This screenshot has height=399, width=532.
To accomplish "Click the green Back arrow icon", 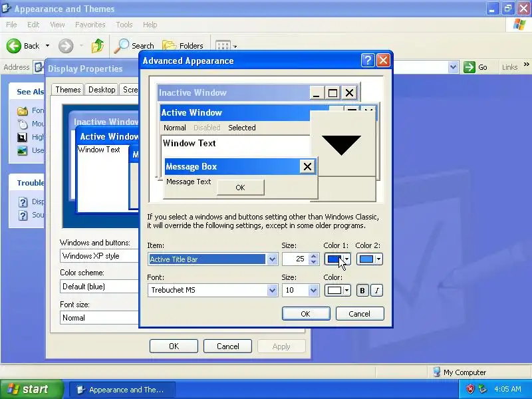I will coord(14,46).
